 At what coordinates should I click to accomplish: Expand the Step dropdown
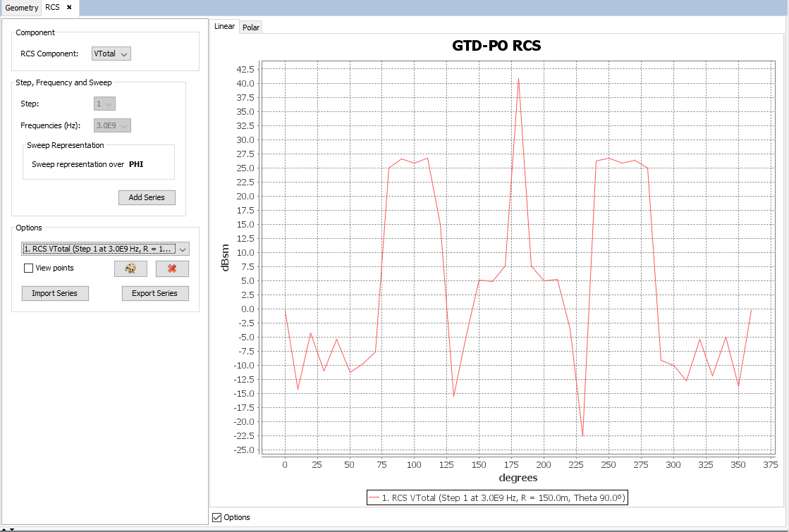(105, 104)
